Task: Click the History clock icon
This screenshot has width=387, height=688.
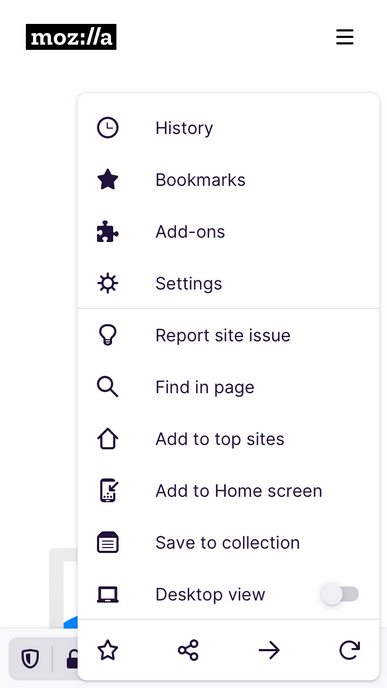Action: 108,128
